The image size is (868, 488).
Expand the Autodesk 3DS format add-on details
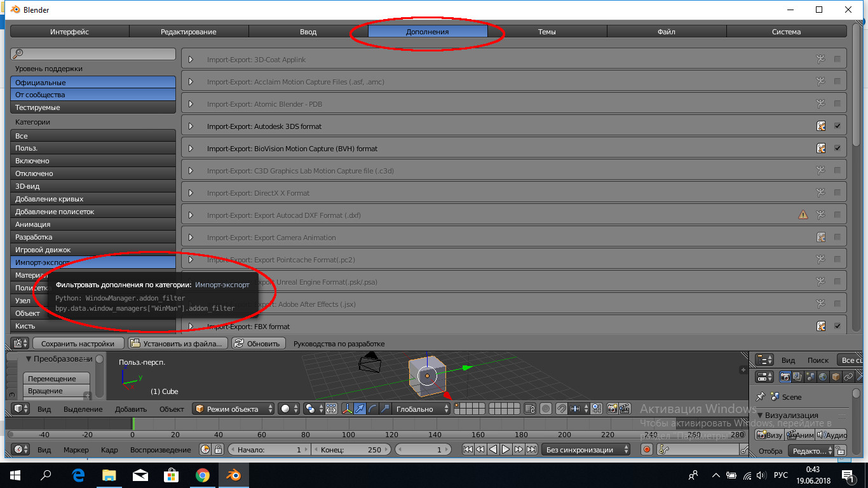pos(191,126)
